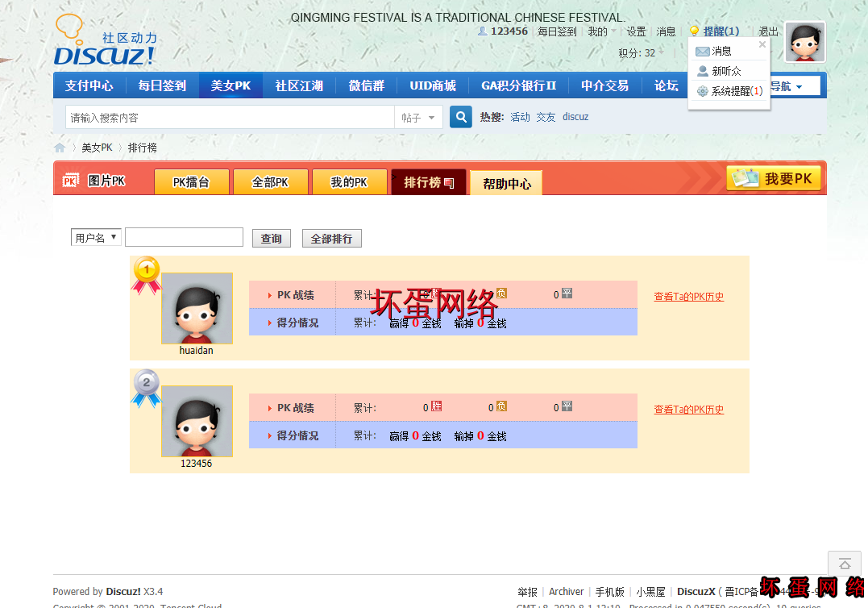Screen dimensions: 868x608
Task: Open 每日签到 in navigation bar
Action: tap(162, 85)
